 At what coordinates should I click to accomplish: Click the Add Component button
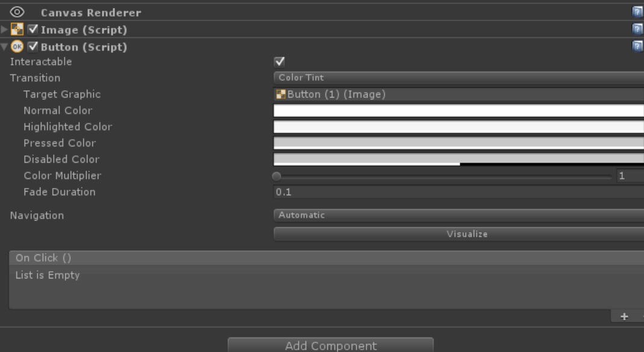[331, 345]
